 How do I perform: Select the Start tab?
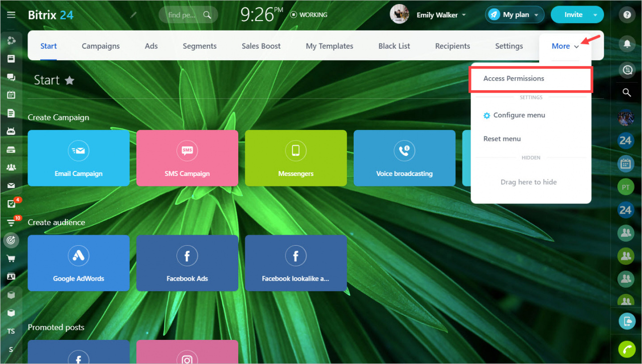pos(49,46)
